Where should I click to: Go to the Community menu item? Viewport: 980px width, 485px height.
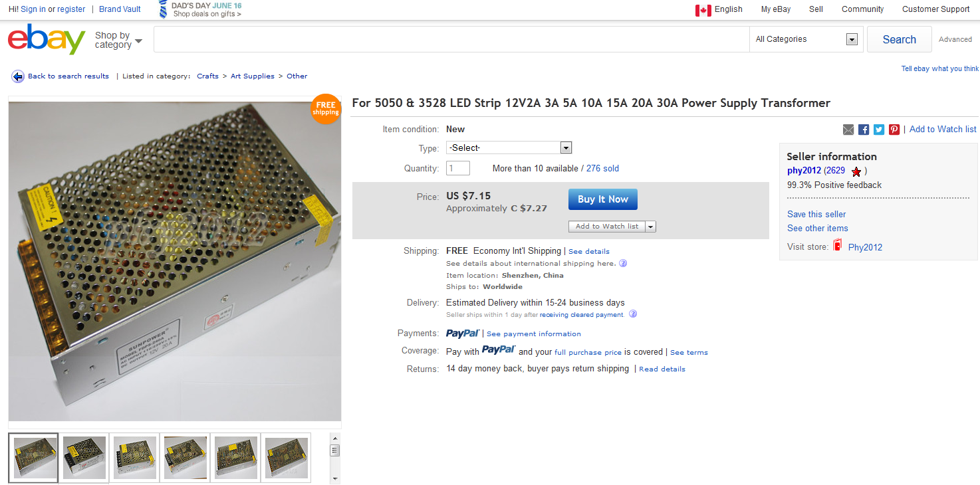click(x=862, y=9)
